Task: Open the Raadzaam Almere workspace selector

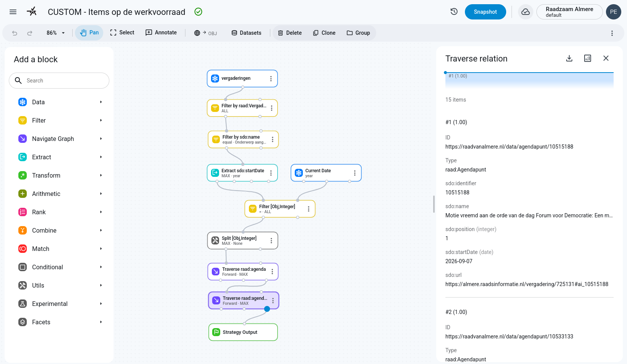Action: coord(569,12)
